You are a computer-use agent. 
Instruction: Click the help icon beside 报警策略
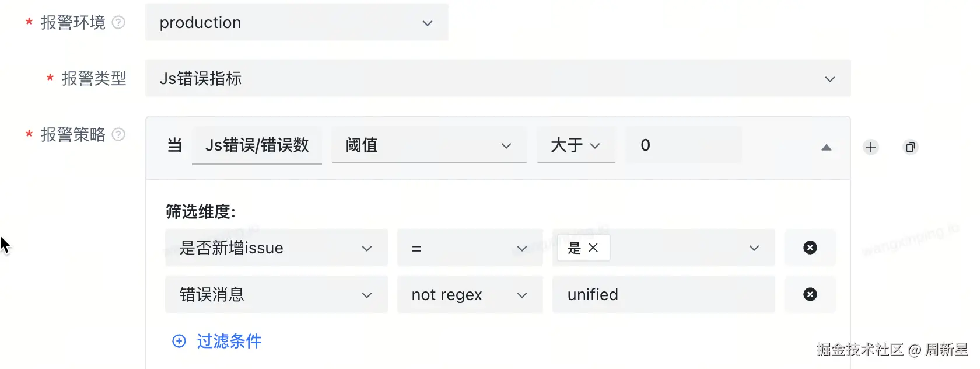(118, 134)
